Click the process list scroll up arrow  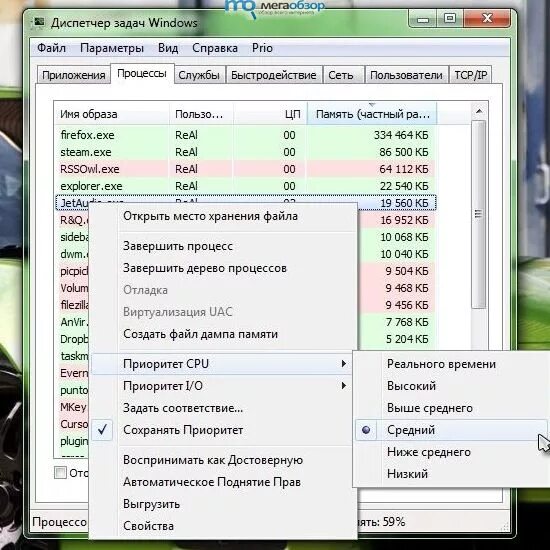(x=479, y=112)
